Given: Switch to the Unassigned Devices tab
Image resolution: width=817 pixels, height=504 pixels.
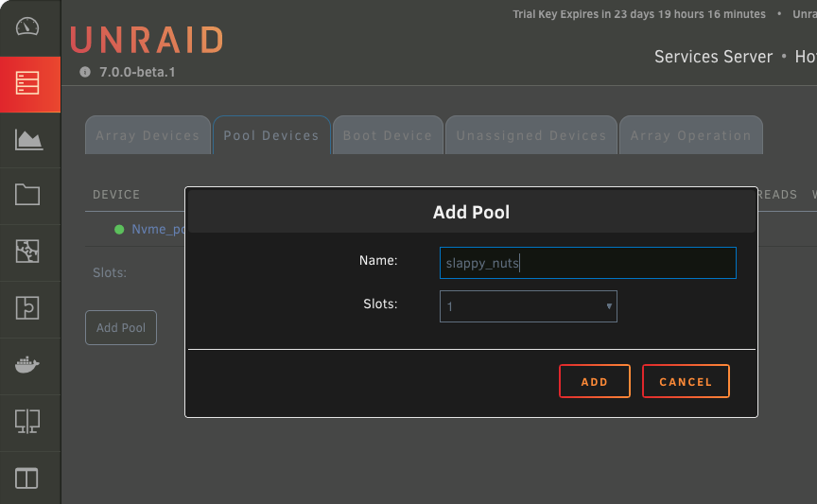Looking at the screenshot, I should (x=531, y=135).
